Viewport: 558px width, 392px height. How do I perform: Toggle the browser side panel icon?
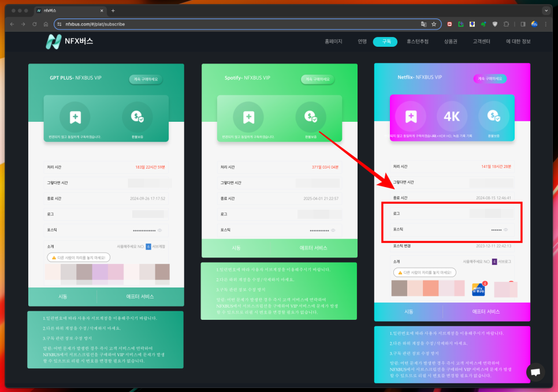pyautogui.click(x=523, y=24)
